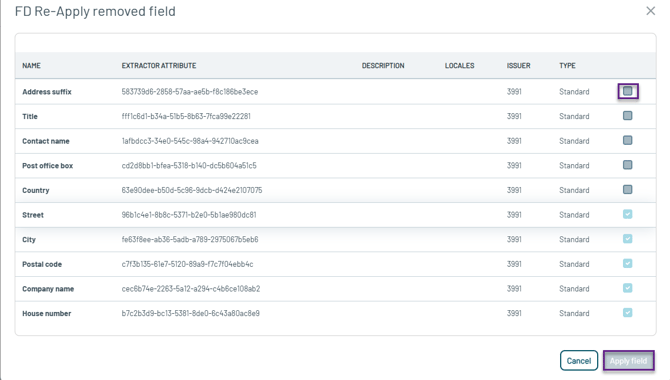
Task: Tick the Address suffix row checkbox
Action: click(x=627, y=91)
